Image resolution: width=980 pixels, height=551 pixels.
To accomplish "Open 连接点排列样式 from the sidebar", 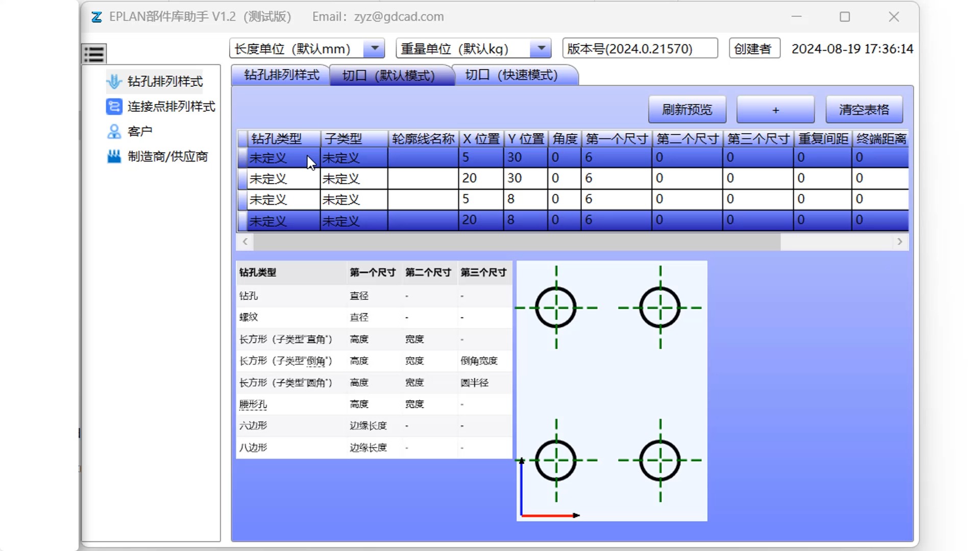I will [x=171, y=107].
